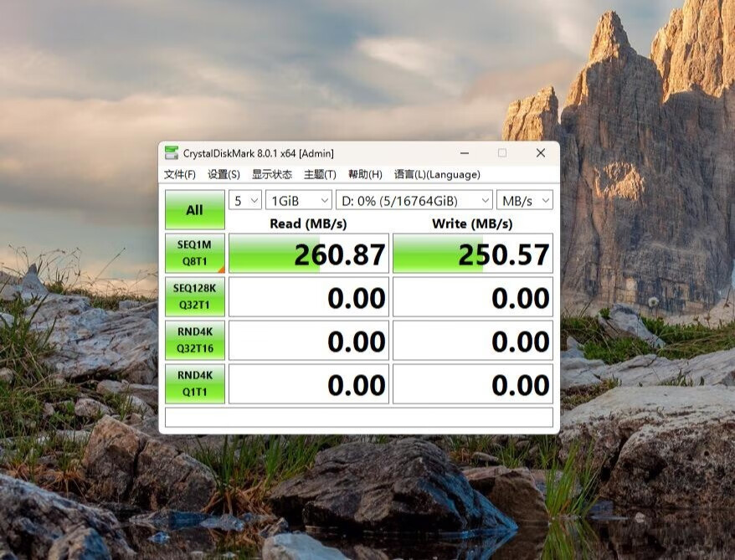
Task: Click the RND4K Q1T1 read value 0.00
Action: 309,384
